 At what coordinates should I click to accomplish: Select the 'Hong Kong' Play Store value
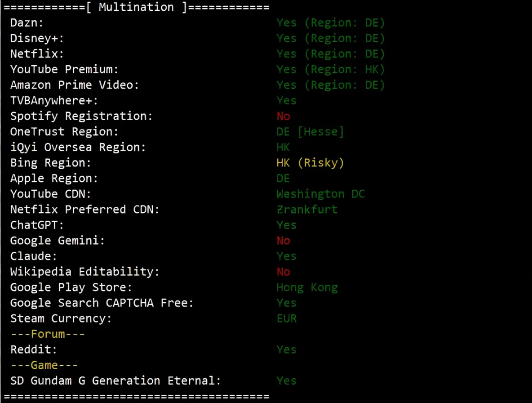307,287
